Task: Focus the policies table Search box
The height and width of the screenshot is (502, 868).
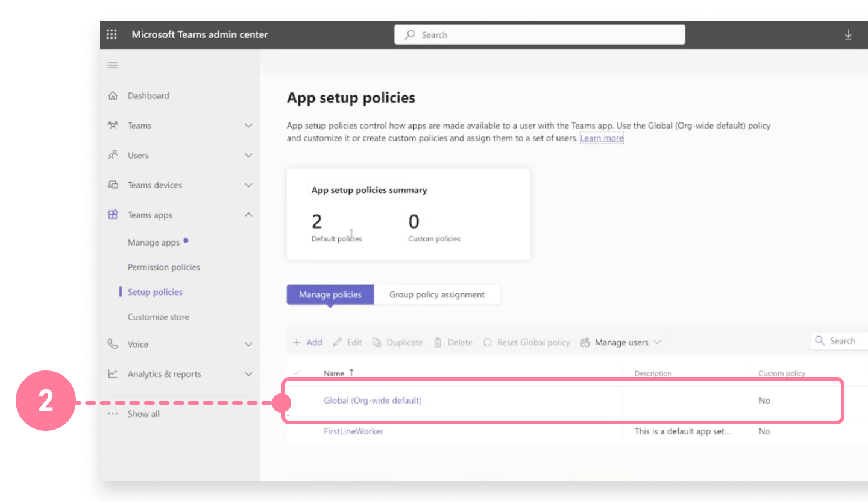Action: (839, 341)
